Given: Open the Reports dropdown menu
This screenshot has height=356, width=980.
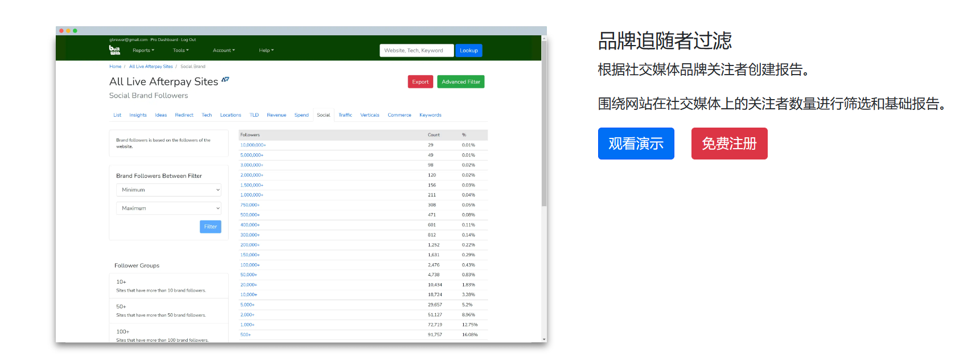Looking at the screenshot, I should click(143, 51).
